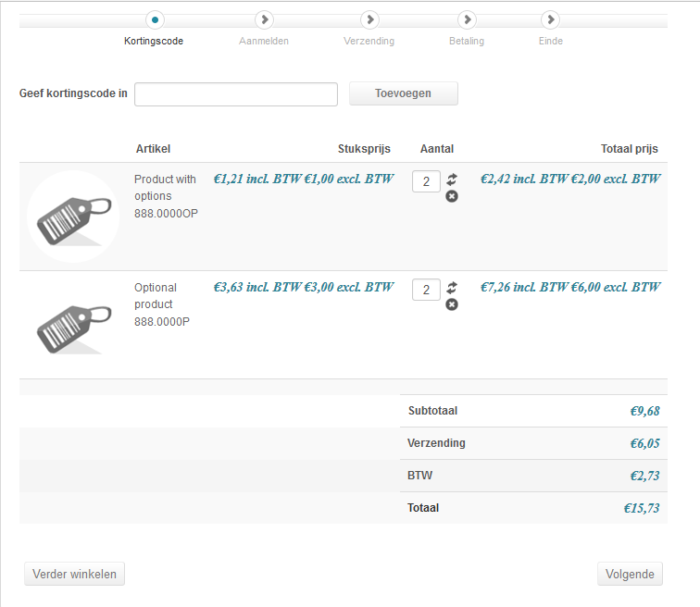Viewport: 700px width, 607px height.
Task: Remove Optional product from cart
Action: 452,304
